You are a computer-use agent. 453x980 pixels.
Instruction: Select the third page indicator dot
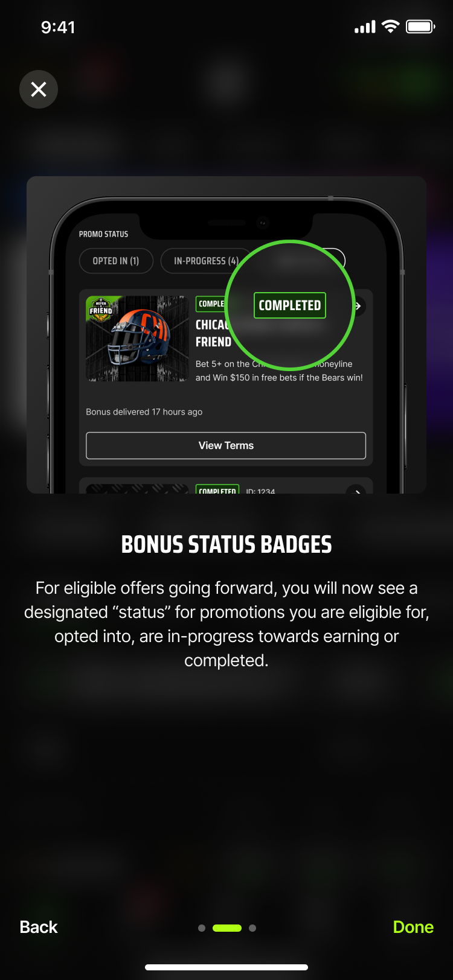tap(252, 928)
